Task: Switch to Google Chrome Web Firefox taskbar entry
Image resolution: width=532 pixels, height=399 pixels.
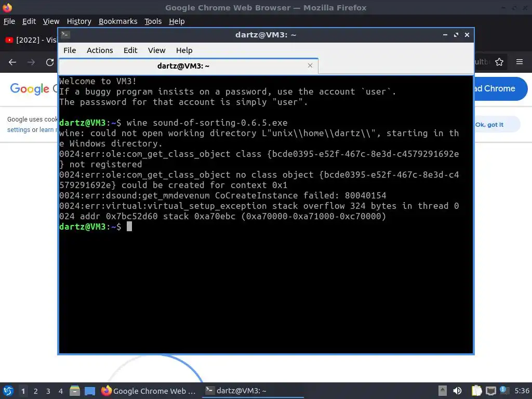Action: pyautogui.click(x=149, y=391)
